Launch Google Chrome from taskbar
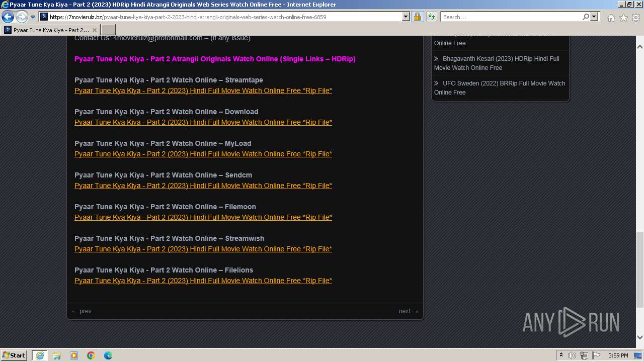Viewport: 644px width, 362px height. (x=91, y=355)
